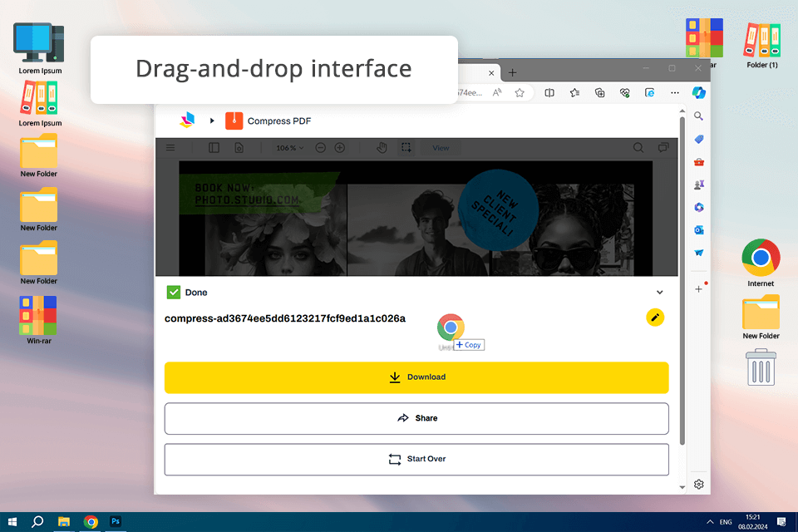Click the page view document icon
This screenshot has width=798, height=532.
pyautogui.click(x=239, y=148)
